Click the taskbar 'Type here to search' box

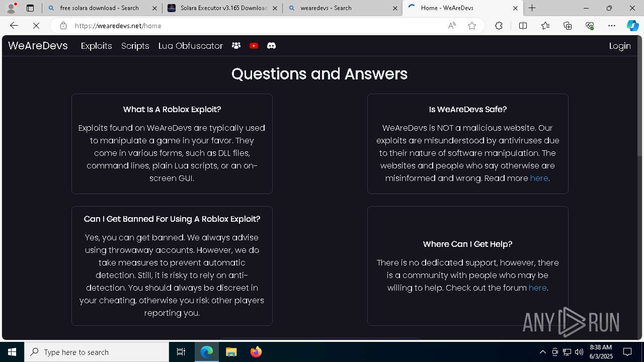pyautogui.click(x=97, y=352)
